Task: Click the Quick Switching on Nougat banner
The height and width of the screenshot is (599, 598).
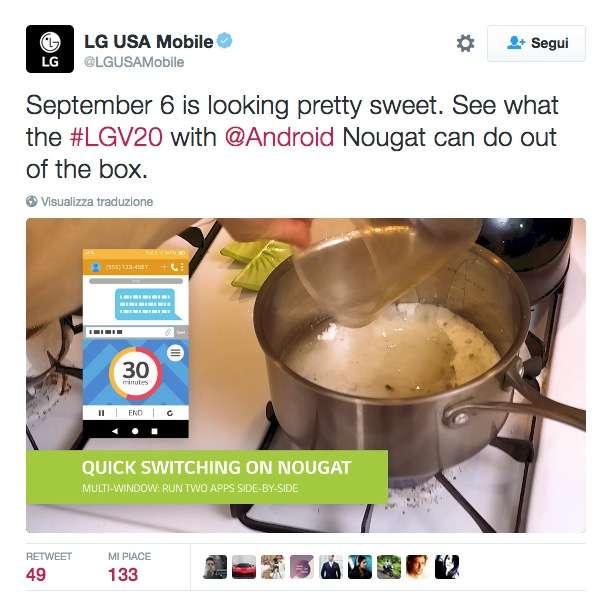Action: tap(207, 477)
